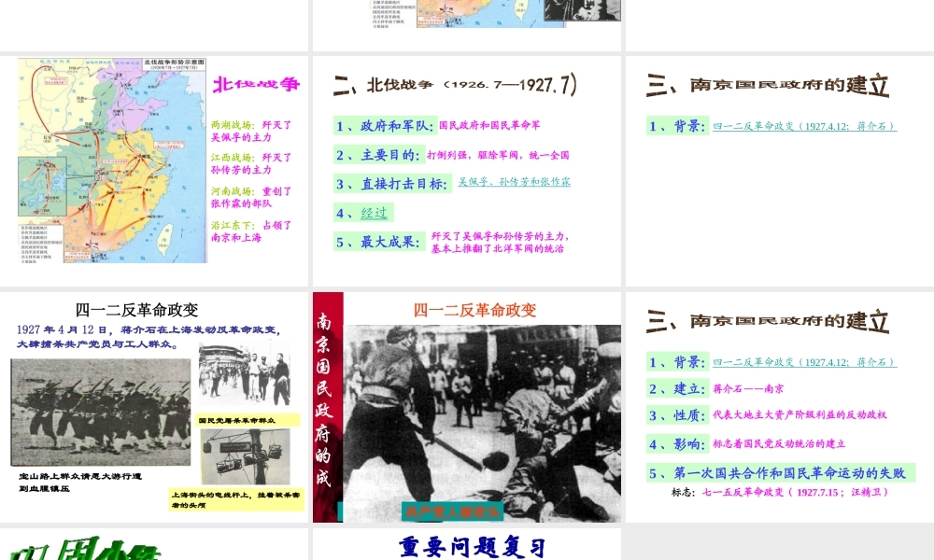934x560 pixels.
Task: Click the text 沿江东下：占领了南京和上海
Action: pyautogui.click(x=251, y=231)
